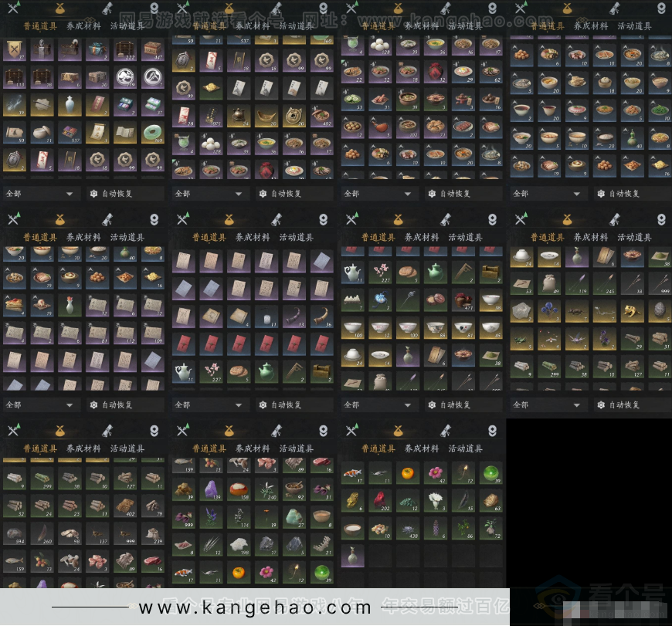Image resolution: width=672 pixels, height=626 pixels.
Task: Click 自动恢复 in the treasure chests panel
Action: tap(125, 194)
